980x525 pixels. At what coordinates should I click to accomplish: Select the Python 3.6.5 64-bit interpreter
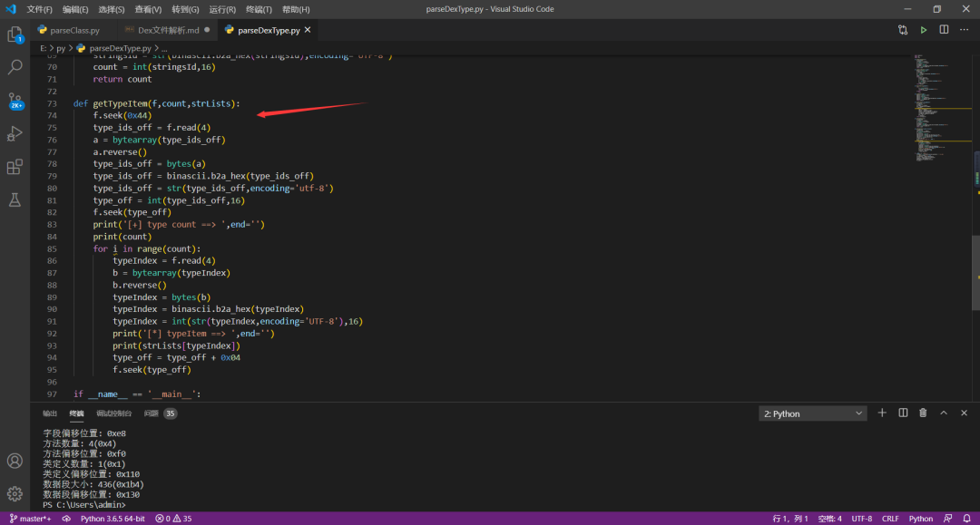[x=113, y=519]
